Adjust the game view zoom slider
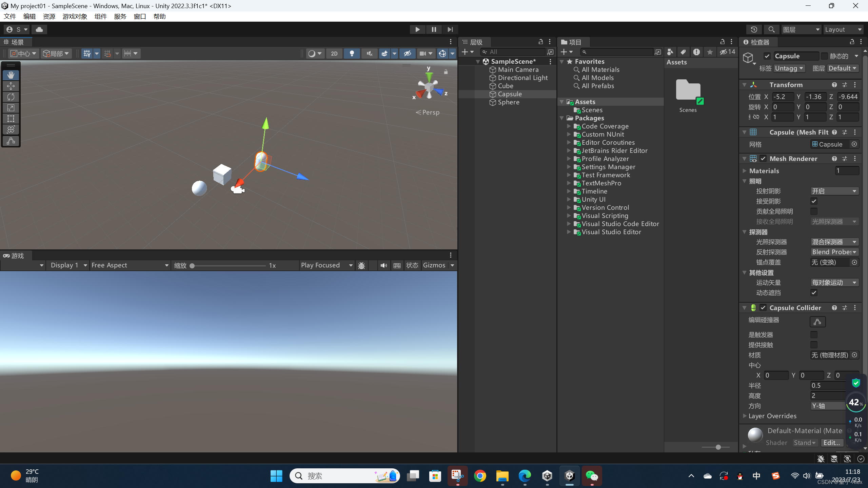Image resolution: width=868 pixels, height=488 pixels. tap(192, 265)
